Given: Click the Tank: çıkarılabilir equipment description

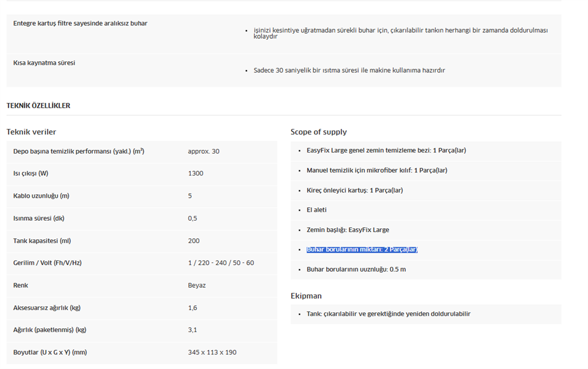Looking at the screenshot, I should [389, 314].
